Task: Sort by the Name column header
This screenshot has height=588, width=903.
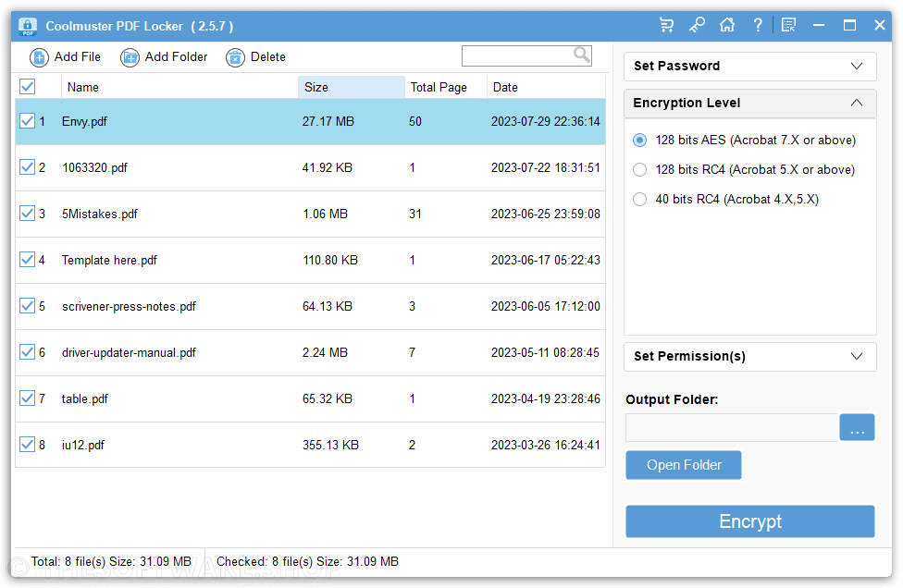Action: pos(179,88)
